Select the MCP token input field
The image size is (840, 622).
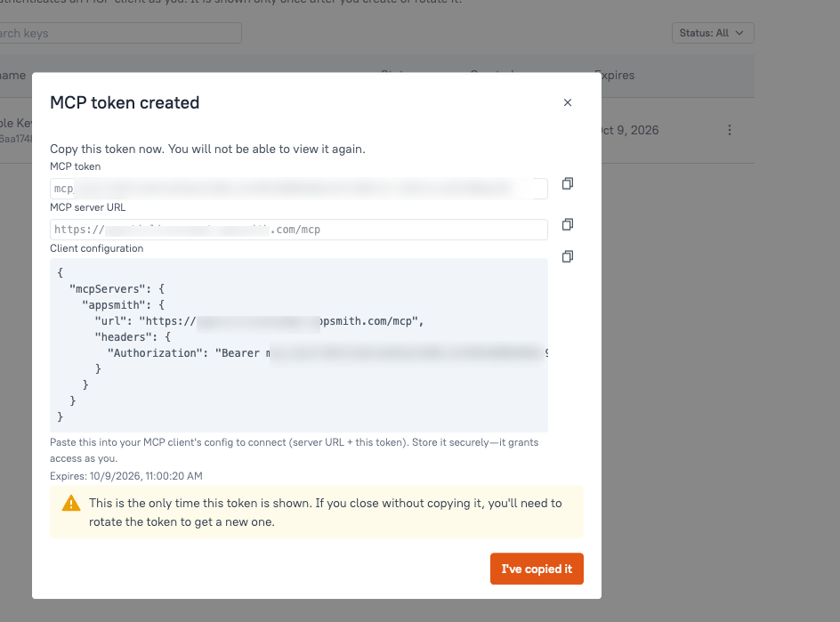pyautogui.click(x=298, y=189)
